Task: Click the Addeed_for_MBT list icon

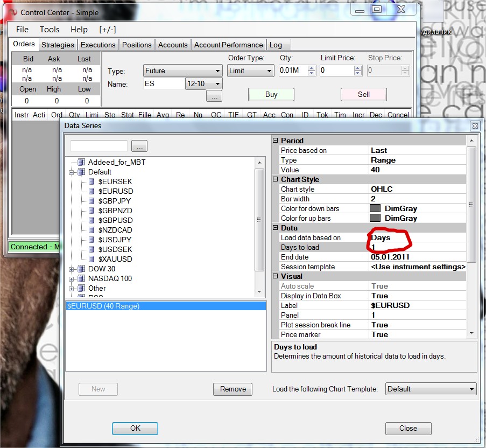Action: [81, 162]
